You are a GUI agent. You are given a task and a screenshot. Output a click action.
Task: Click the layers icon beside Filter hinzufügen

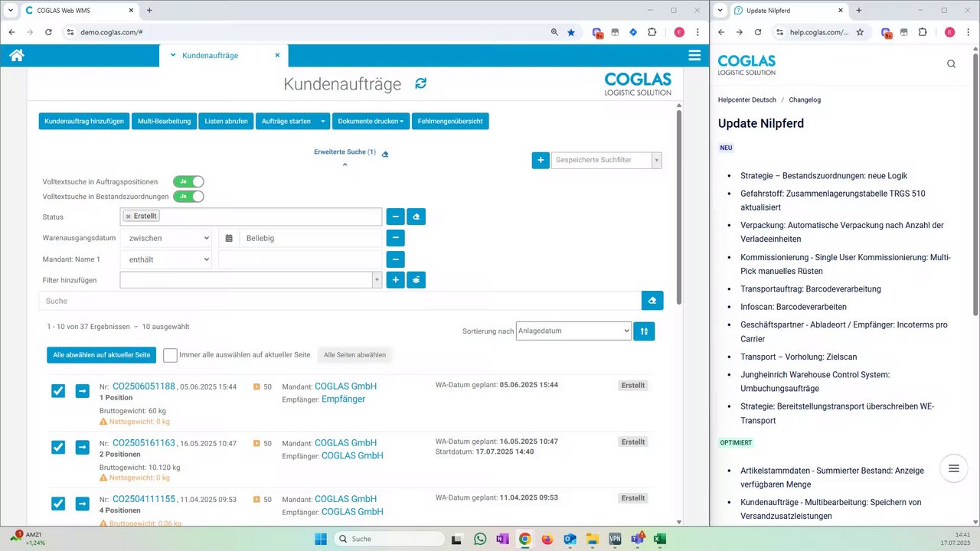pyautogui.click(x=416, y=280)
